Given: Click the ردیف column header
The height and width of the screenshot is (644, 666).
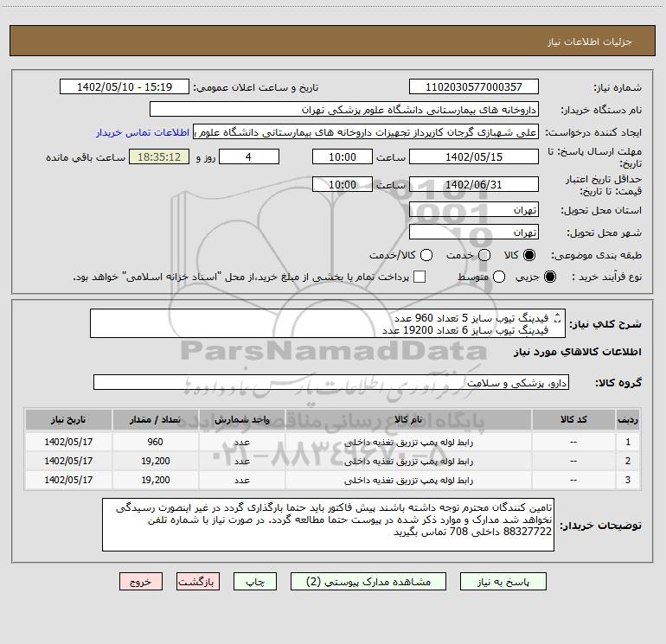Looking at the screenshot, I should click(x=628, y=419).
